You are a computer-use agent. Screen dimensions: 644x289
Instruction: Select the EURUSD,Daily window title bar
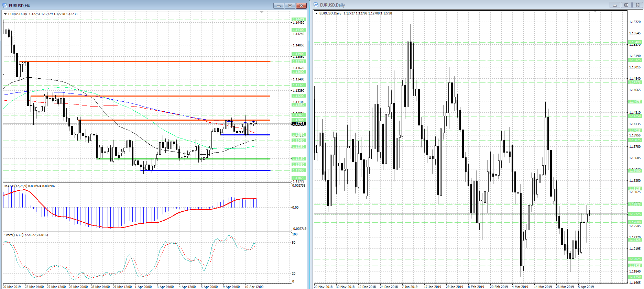pos(447,5)
